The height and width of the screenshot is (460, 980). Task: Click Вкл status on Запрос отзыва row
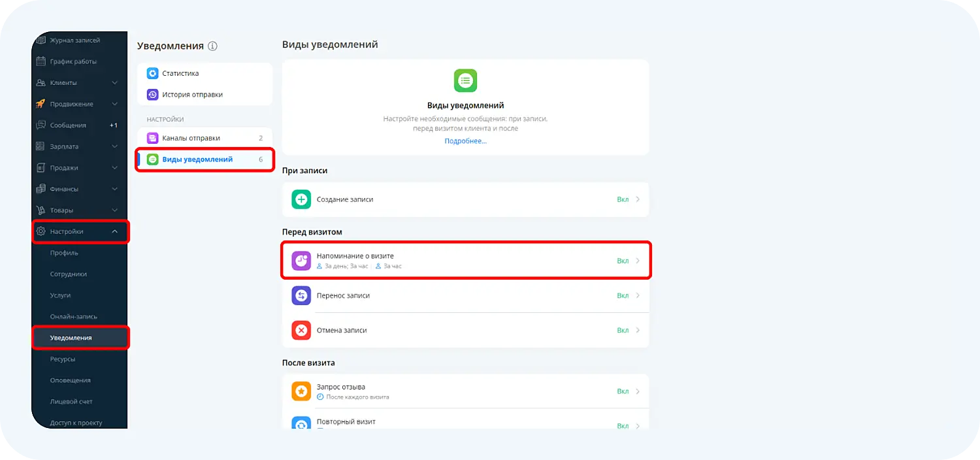(623, 391)
